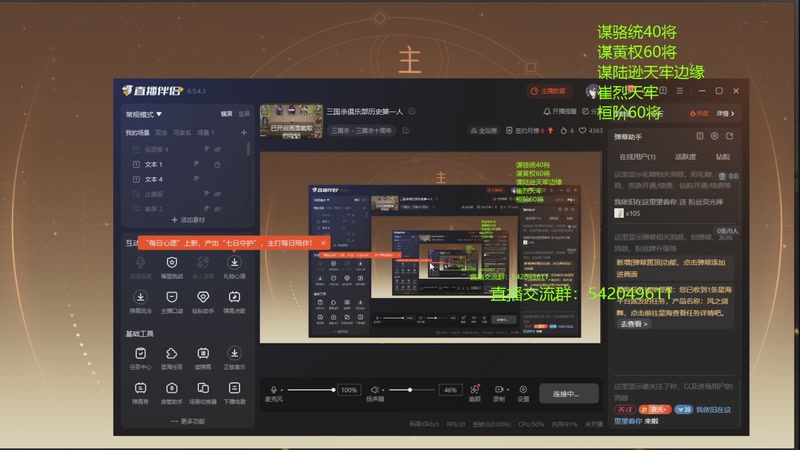Switch to the 活跃度 tab
The width and height of the screenshot is (800, 450).
685,157
